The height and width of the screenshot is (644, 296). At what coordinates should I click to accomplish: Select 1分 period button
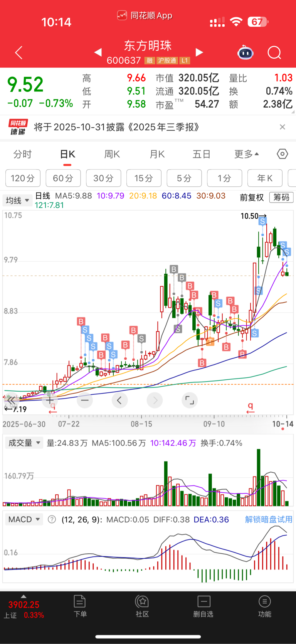[x=225, y=178]
